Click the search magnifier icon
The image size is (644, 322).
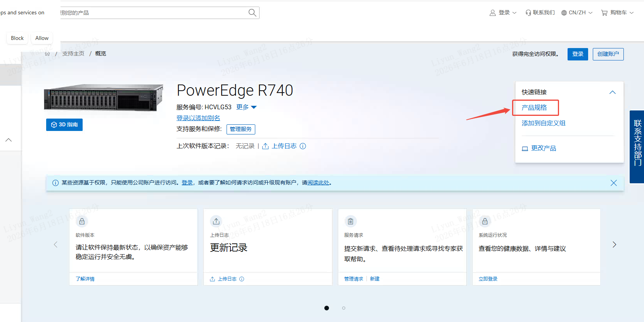[x=252, y=13]
